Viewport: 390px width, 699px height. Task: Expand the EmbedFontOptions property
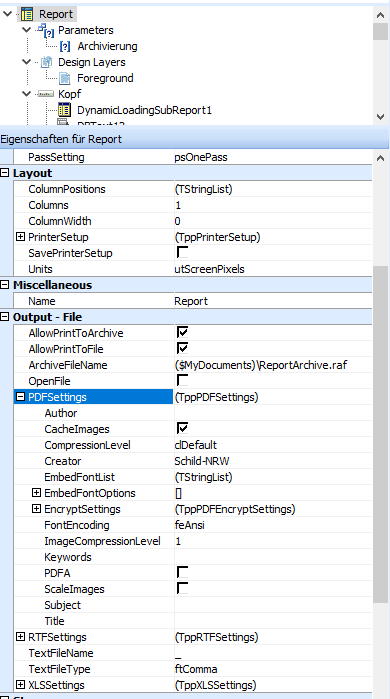click(37, 493)
